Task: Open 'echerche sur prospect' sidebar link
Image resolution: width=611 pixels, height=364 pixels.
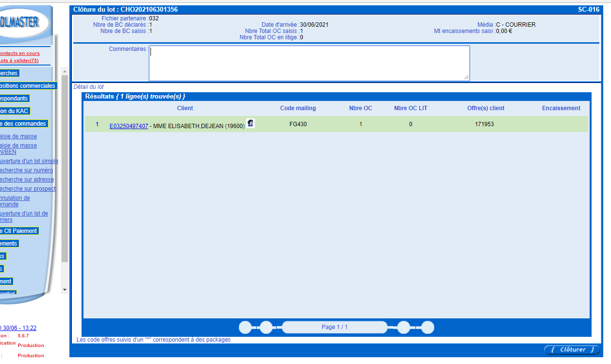Action: pos(28,189)
